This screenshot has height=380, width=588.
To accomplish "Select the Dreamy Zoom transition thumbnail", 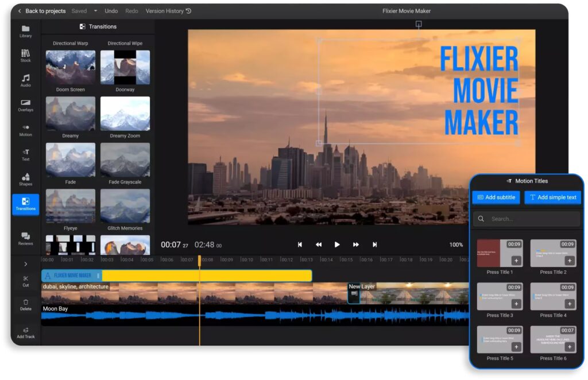I will [125, 114].
